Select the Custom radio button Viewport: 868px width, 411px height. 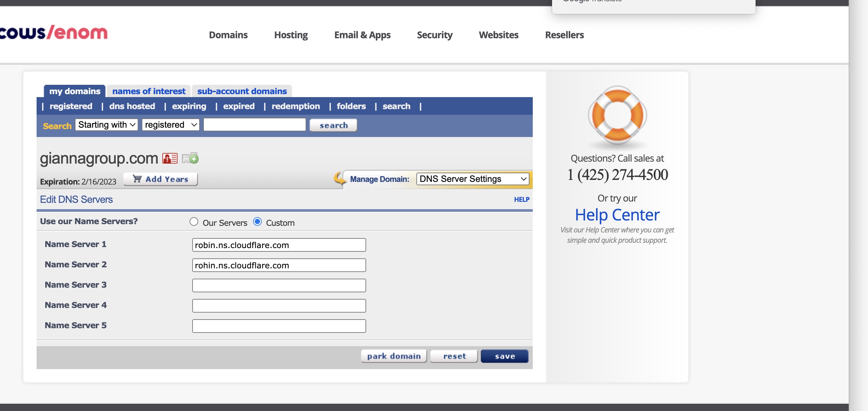pos(257,222)
